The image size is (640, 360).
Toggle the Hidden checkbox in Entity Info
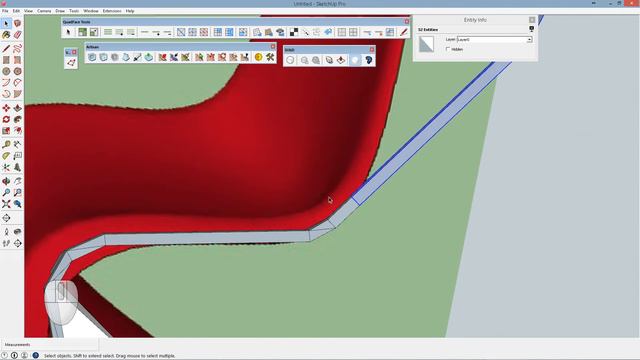448,49
